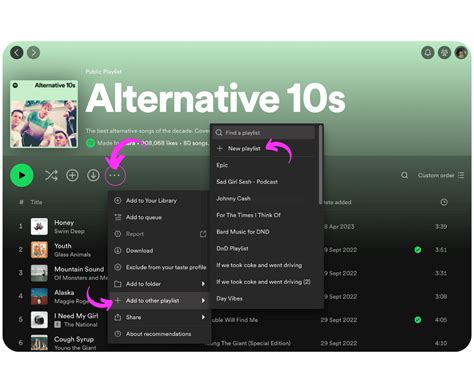Go back with the left arrow

click(x=17, y=52)
